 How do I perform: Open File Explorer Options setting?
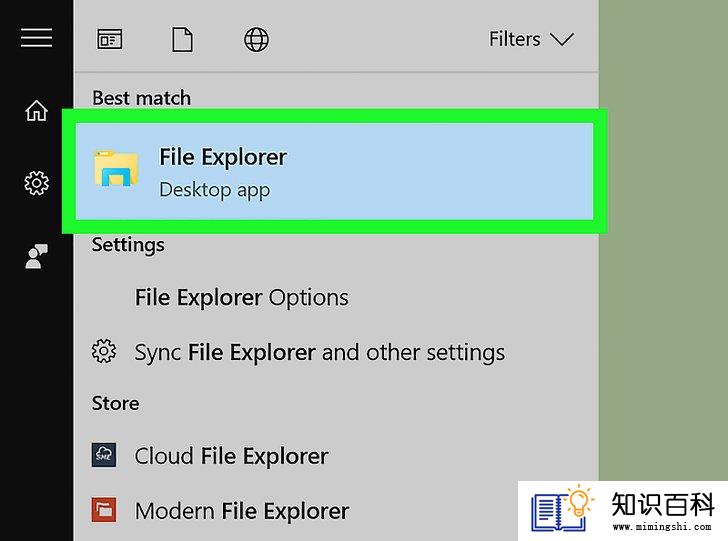pos(241,298)
